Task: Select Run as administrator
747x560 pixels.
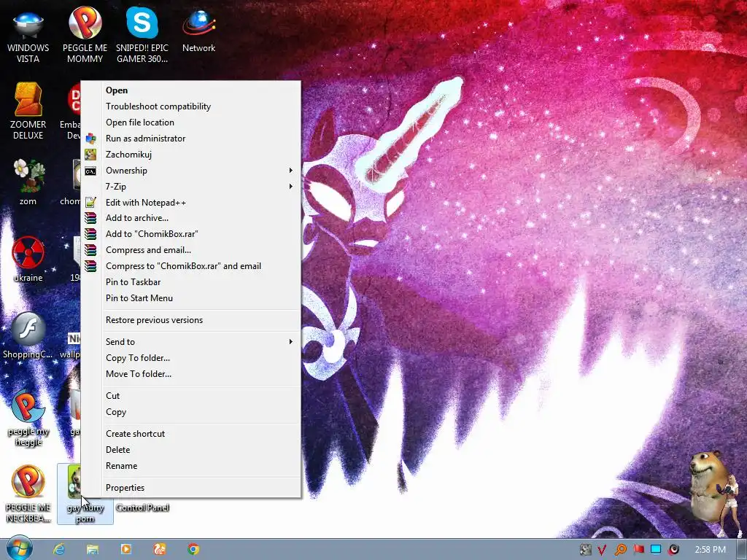Action: (191, 139)
